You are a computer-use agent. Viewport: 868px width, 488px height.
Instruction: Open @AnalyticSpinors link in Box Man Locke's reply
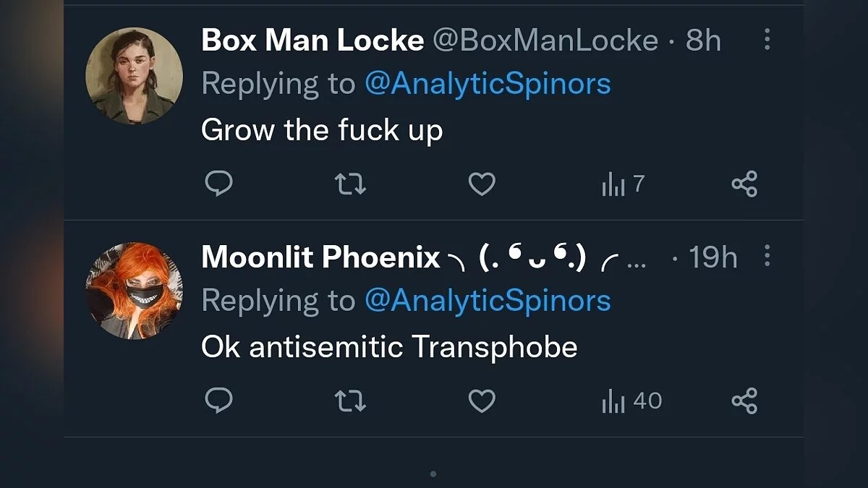488,84
